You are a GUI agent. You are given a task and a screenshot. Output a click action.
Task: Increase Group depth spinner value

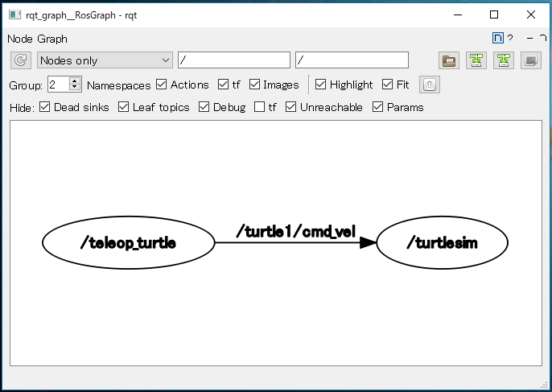click(75, 81)
